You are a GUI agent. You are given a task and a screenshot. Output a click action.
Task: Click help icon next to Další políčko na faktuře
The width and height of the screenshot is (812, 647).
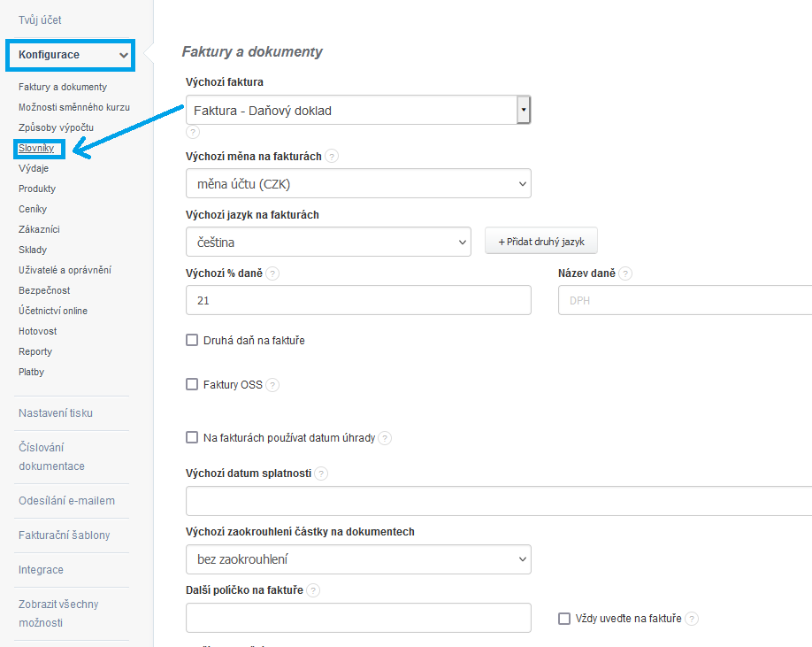pos(313,590)
